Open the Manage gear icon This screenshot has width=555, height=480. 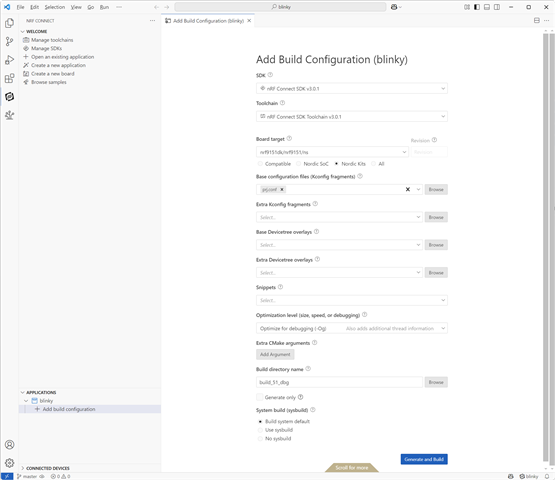[10, 463]
